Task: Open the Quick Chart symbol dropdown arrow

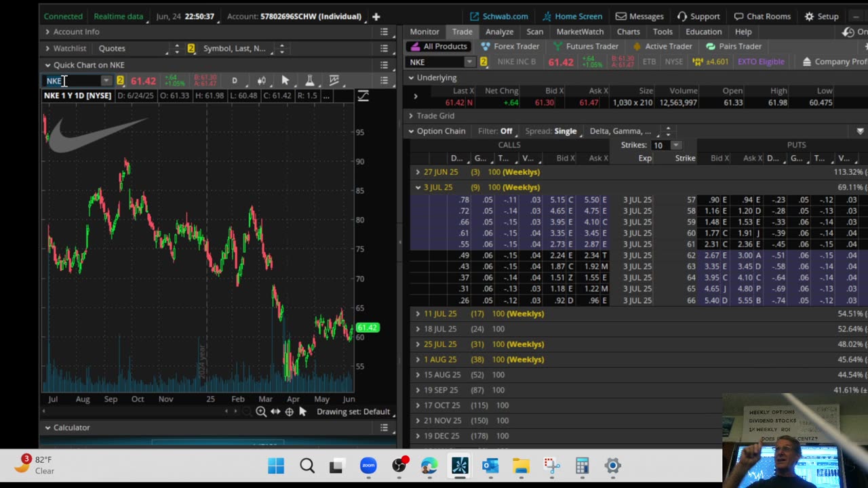Action: [x=106, y=81]
